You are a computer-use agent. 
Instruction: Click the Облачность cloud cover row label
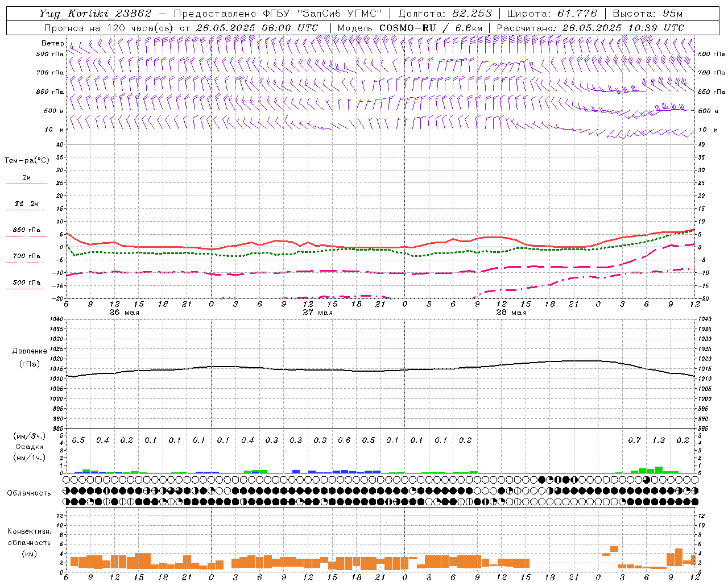click(x=29, y=493)
